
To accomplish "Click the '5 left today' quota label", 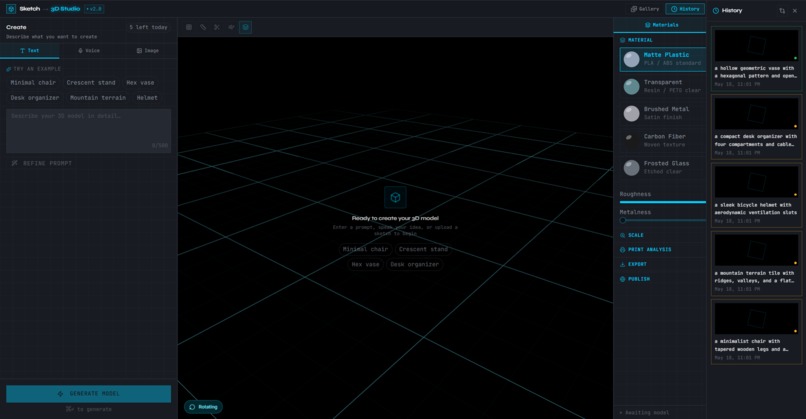I will (148, 27).
